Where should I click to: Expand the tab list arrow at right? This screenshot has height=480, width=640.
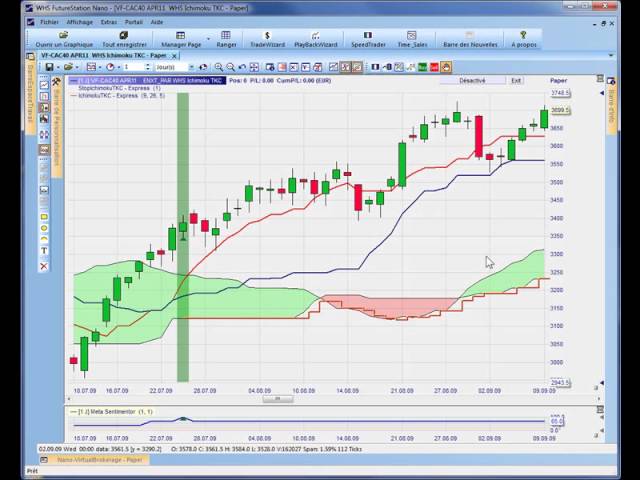611,56
